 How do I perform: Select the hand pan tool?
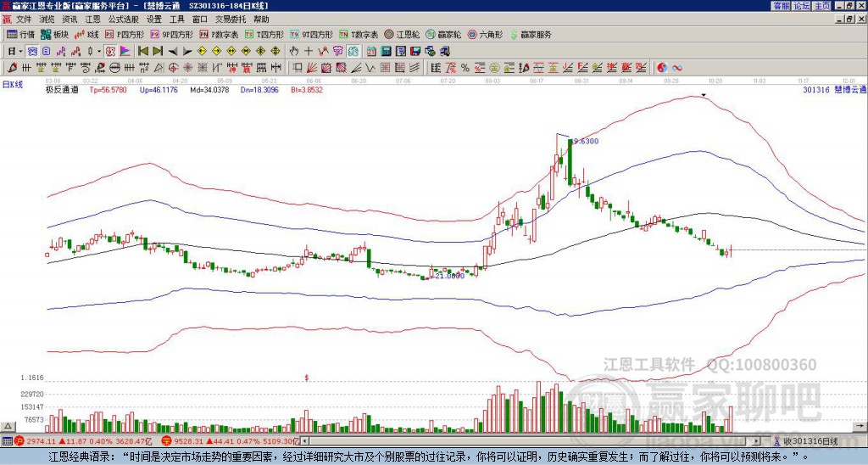(x=294, y=52)
